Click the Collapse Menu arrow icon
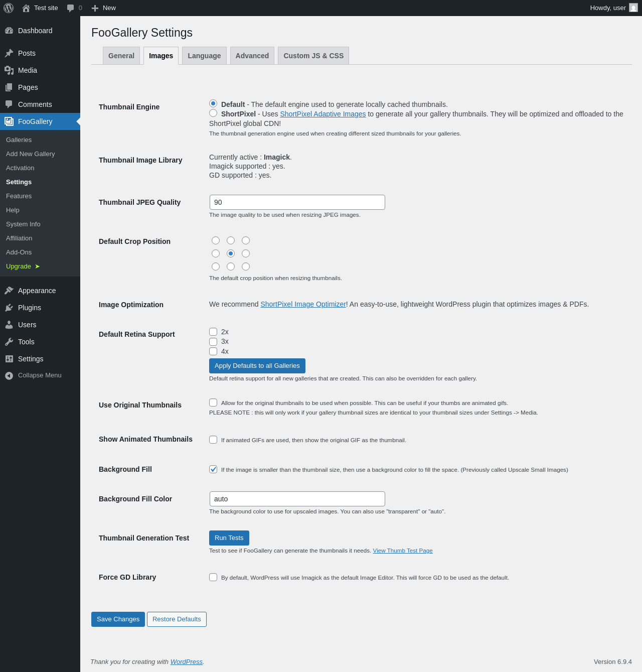This screenshot has width=642, height=672. tap(9, 375)
